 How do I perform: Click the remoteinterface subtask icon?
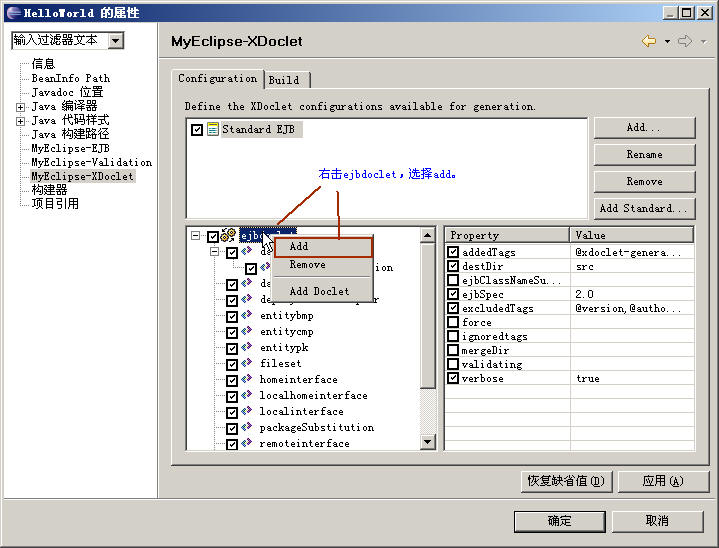click(247, 443)
